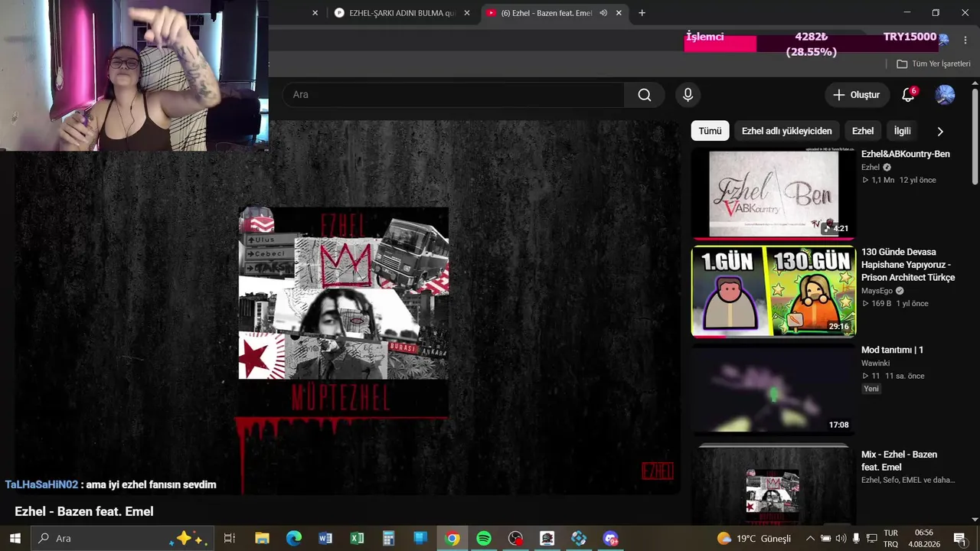980x551 pixels.
Task: Click the Windows taskbar search box
Action: (x=122, y=538)
